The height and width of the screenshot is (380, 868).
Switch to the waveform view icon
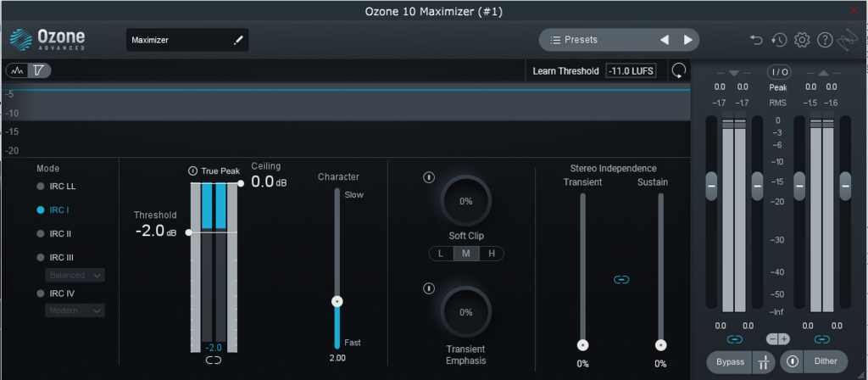pyautogui.click(x=18, y=71)
